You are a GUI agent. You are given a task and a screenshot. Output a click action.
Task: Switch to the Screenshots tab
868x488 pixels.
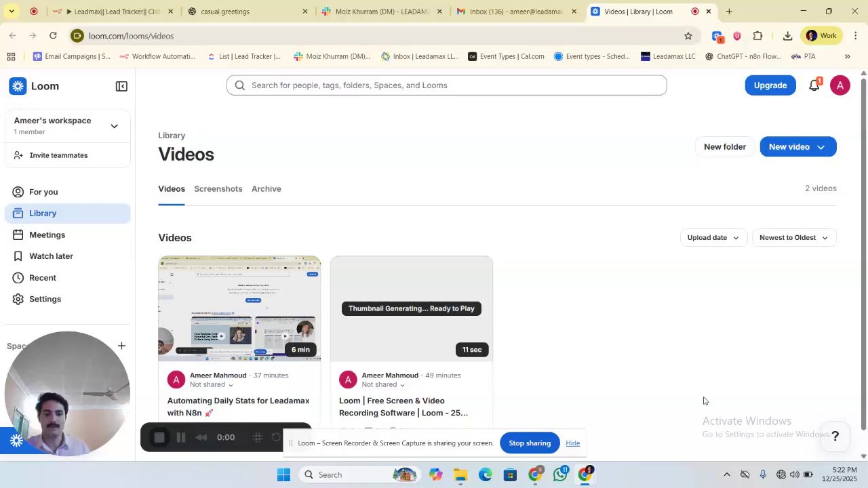tap(218, 189)
